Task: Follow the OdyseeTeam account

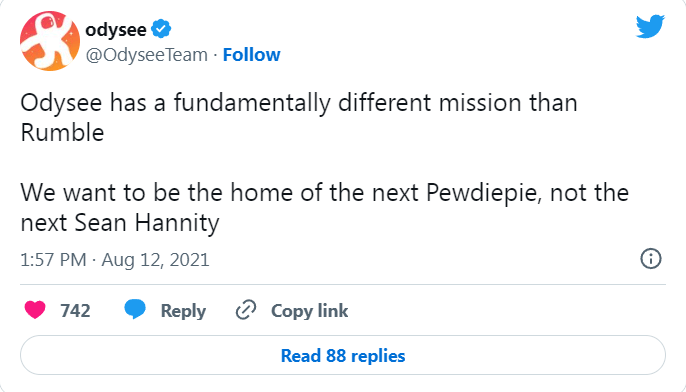Action: point(252,55)
